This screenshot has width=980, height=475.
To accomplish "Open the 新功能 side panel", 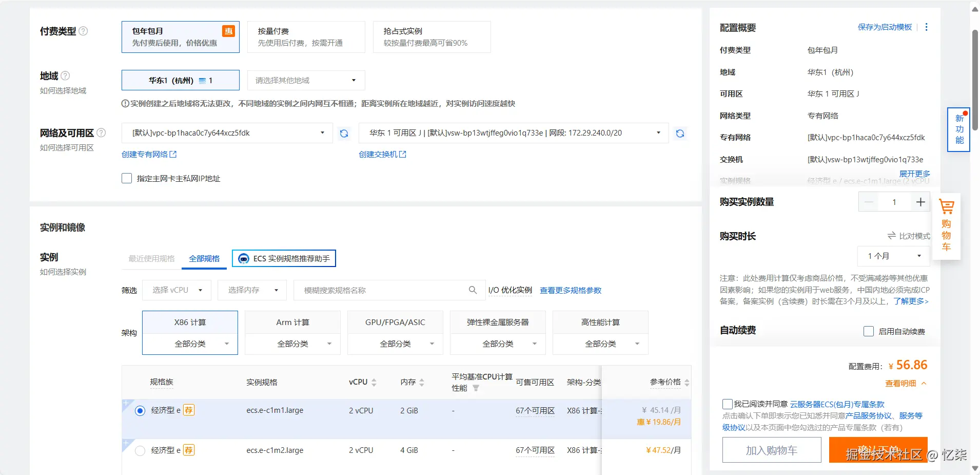I will point(959,129).
